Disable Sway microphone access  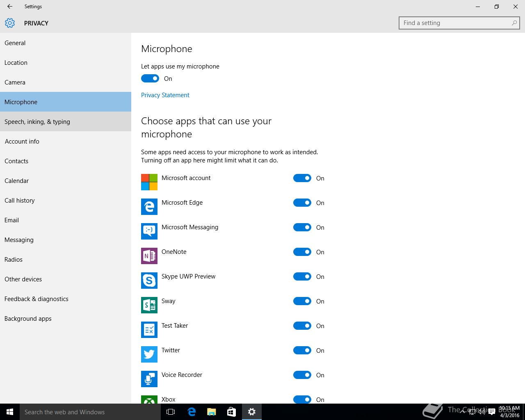point(302,301)
